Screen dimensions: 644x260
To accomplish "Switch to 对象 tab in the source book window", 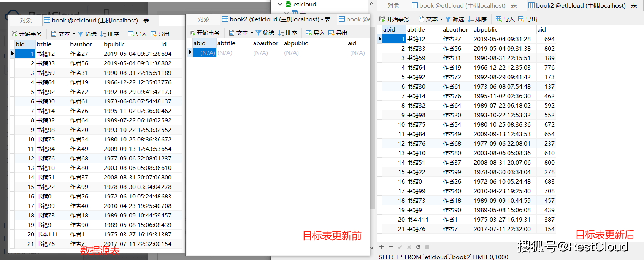I will coord(26,21).
